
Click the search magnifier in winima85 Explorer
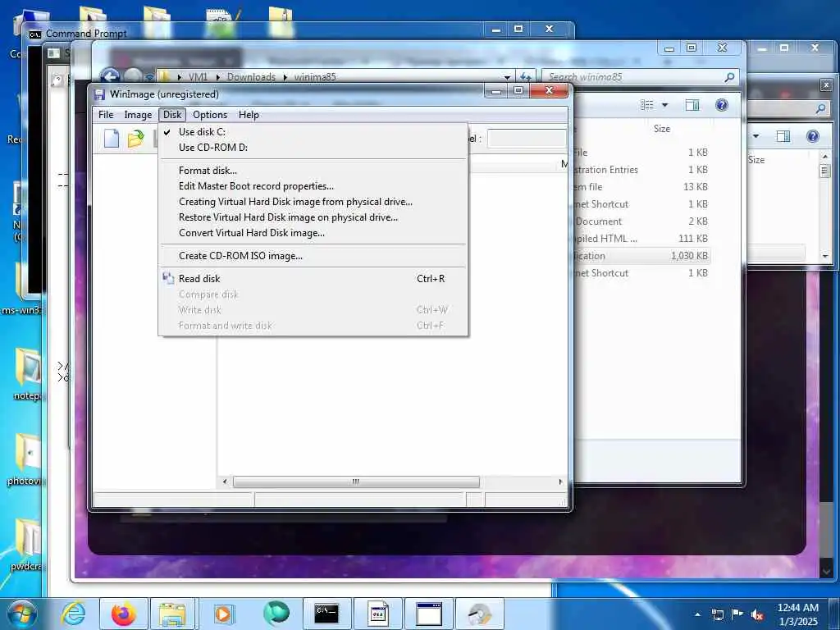(729, 77)
